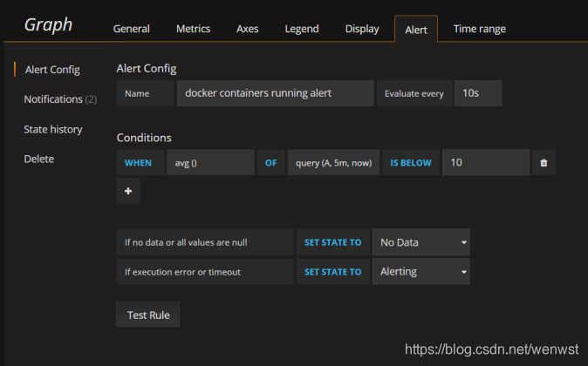The height and width of the screenshot is (366, 588).
Task: Edit the threshold value 10
Action: tap(486, 163)
